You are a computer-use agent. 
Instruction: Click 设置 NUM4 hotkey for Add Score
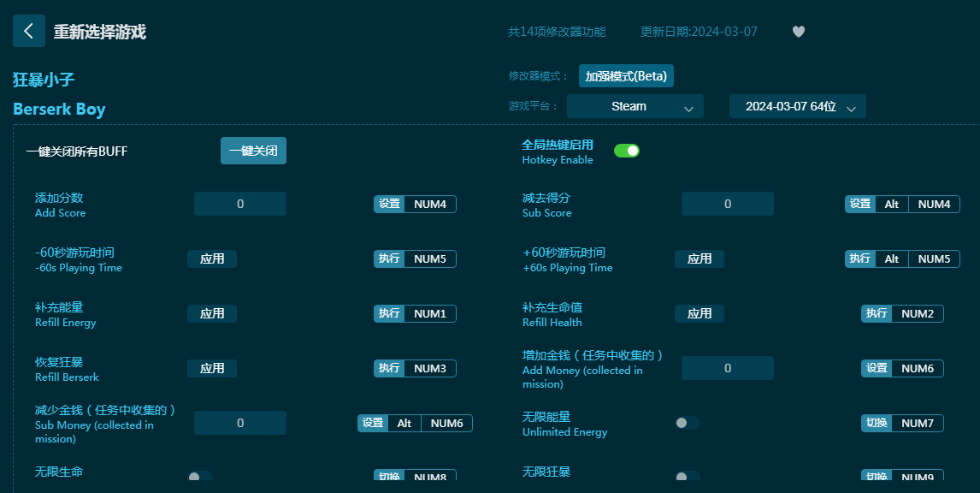(x=415, y=204)
